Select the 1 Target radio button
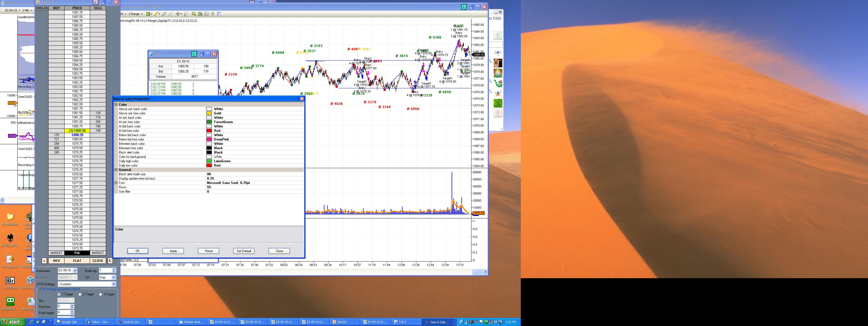The height and width of the screenshot is (326, 868). (x=59, y=294)
